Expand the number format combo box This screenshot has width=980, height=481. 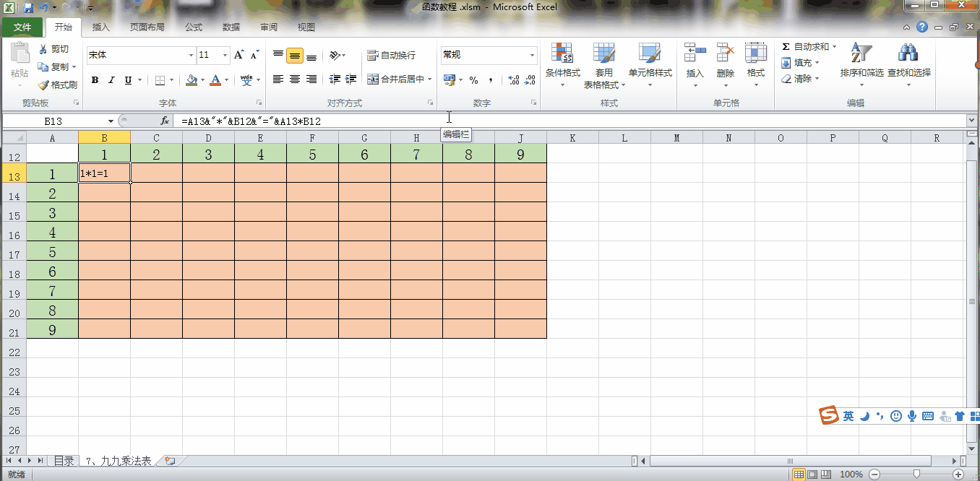532,56
